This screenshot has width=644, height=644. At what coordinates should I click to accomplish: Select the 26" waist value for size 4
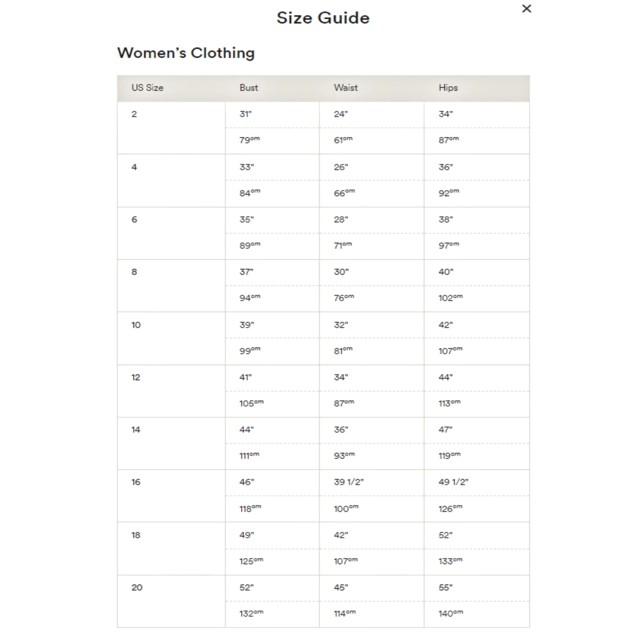coord(341,167)
